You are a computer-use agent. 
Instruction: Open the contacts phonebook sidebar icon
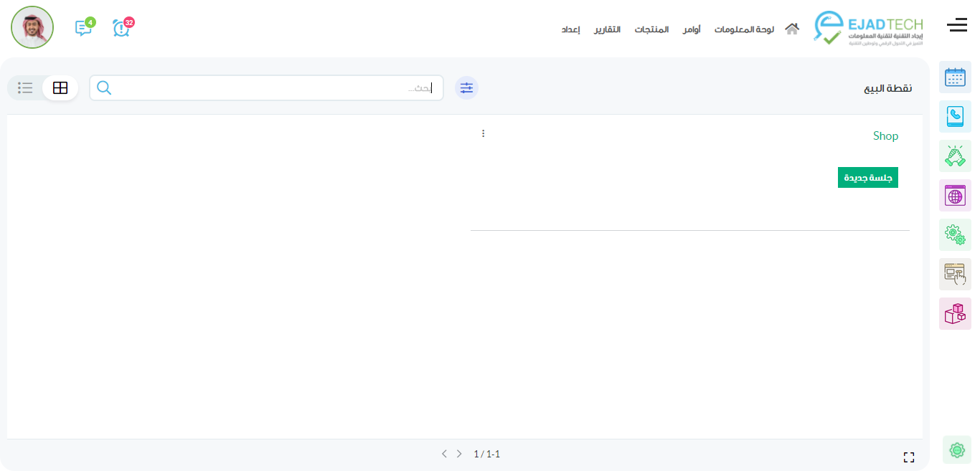coord(955,117)
